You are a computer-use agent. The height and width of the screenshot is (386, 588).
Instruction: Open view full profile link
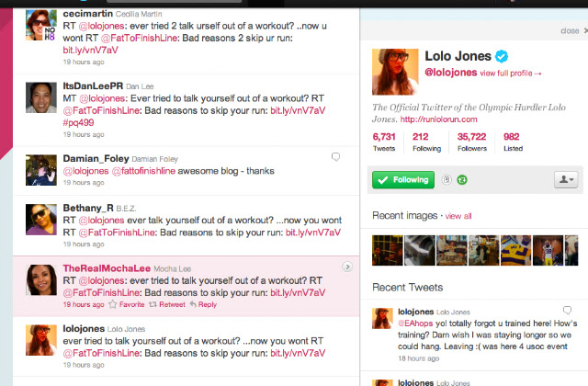(x=511, y=74)
